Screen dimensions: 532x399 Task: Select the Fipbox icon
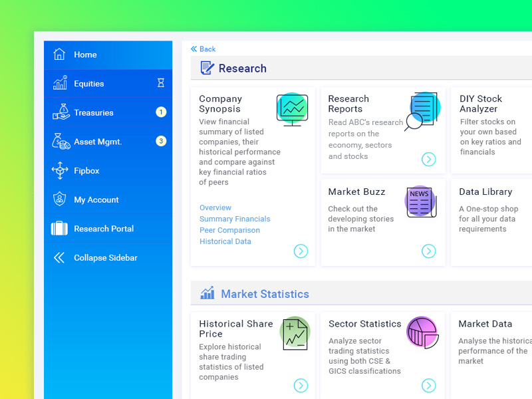(x=59, y=171)
